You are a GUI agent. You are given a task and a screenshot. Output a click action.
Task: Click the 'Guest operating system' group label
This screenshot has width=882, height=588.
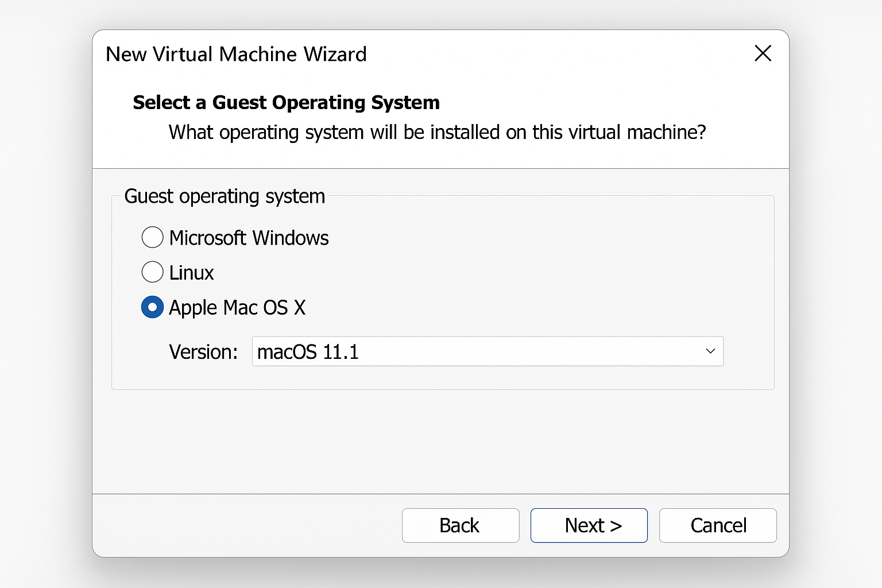(x=225, y=196)
